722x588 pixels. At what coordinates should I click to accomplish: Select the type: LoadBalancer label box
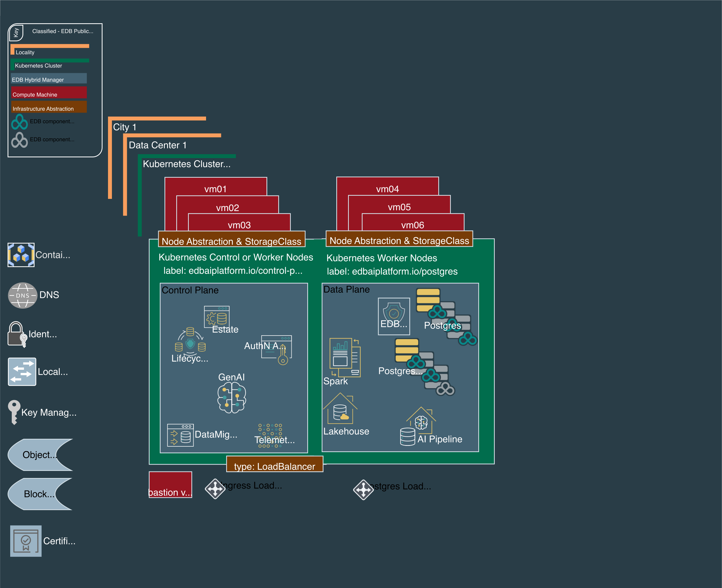tap(275, 464)
